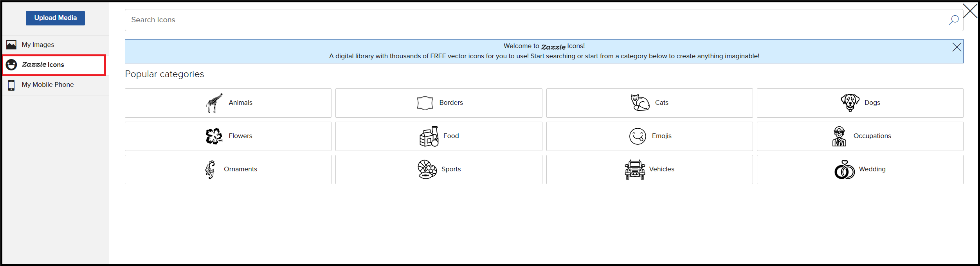Select the Borders frame icon
This screenshot has width=980, height=266.
(425, 103)
